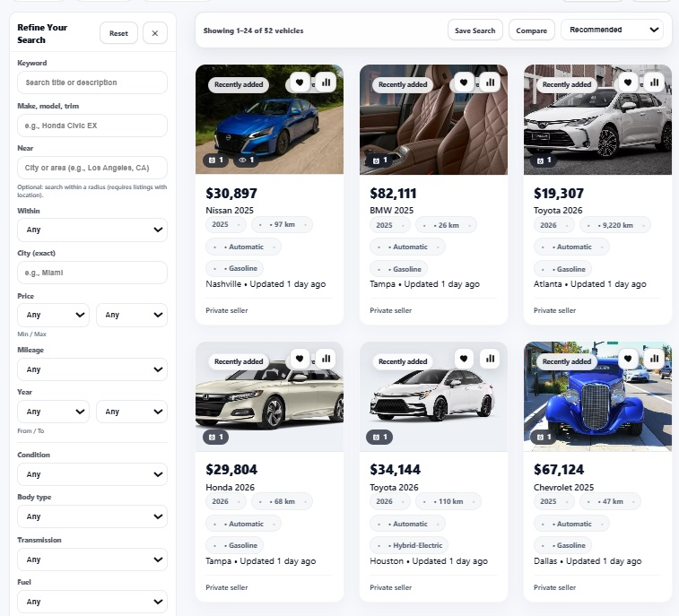Open the Year To dropdown
Image resolution: width=679 pixels, height=616 pixels.
coord(132,412)
